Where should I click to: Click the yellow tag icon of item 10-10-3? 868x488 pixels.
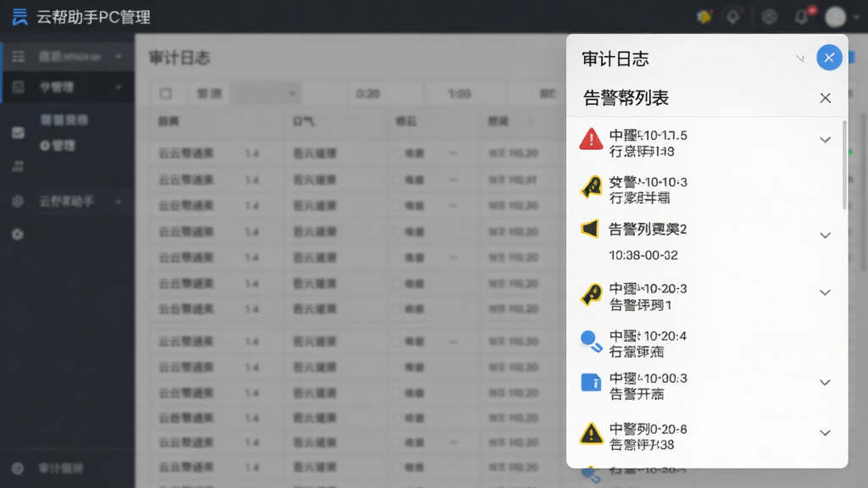[x=591, y=187]
